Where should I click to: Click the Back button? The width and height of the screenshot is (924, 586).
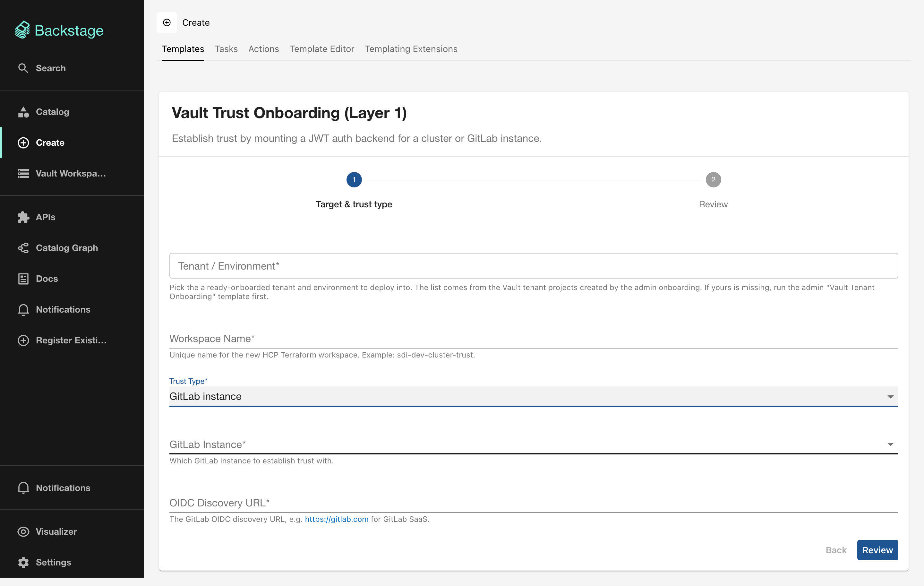pyautogui.click(x=836, y=550)
